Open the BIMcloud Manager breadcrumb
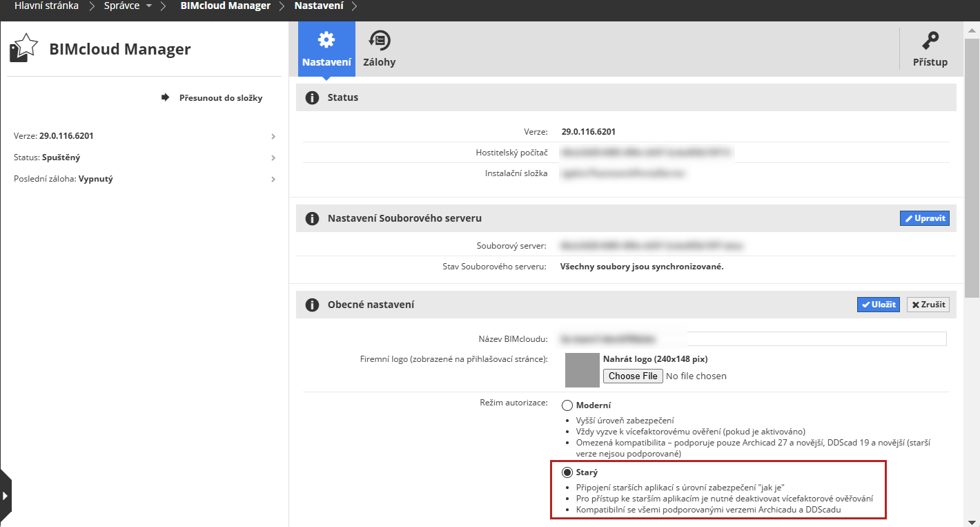The height and width of the screenshot is (527, 980). [225, 6]
